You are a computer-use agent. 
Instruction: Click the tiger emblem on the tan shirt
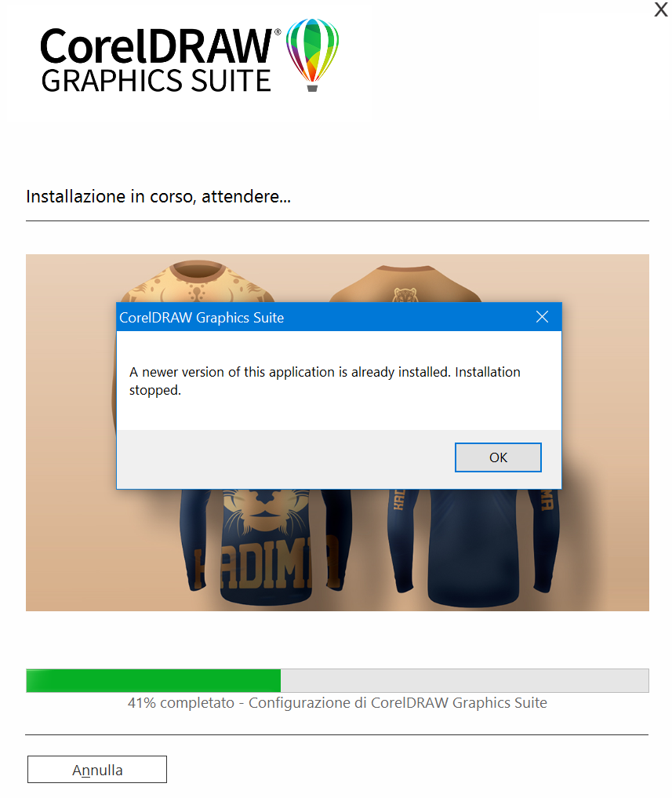[x=405, y=295]
